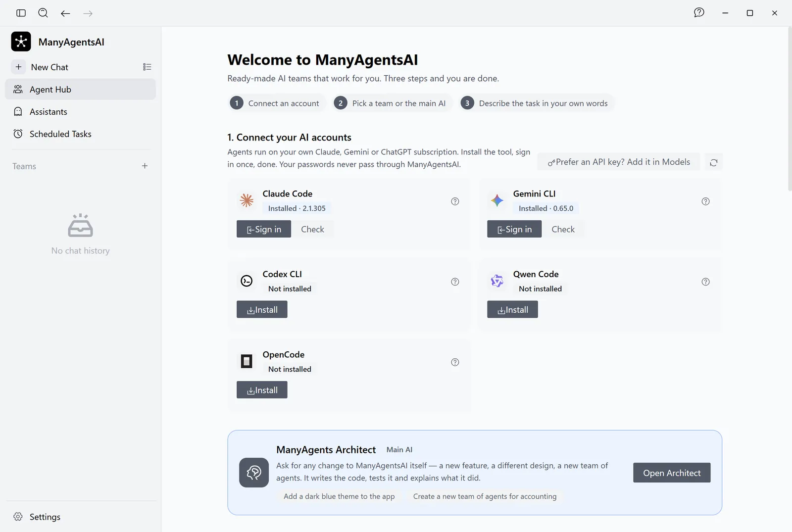Open Agent Hub in sidebar
This screenshot has width=792, height=532.
pos(80,89)
